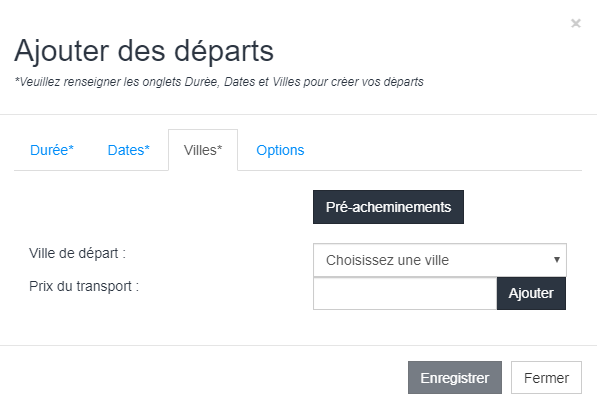Click the Pré-acheminements button

388,207
